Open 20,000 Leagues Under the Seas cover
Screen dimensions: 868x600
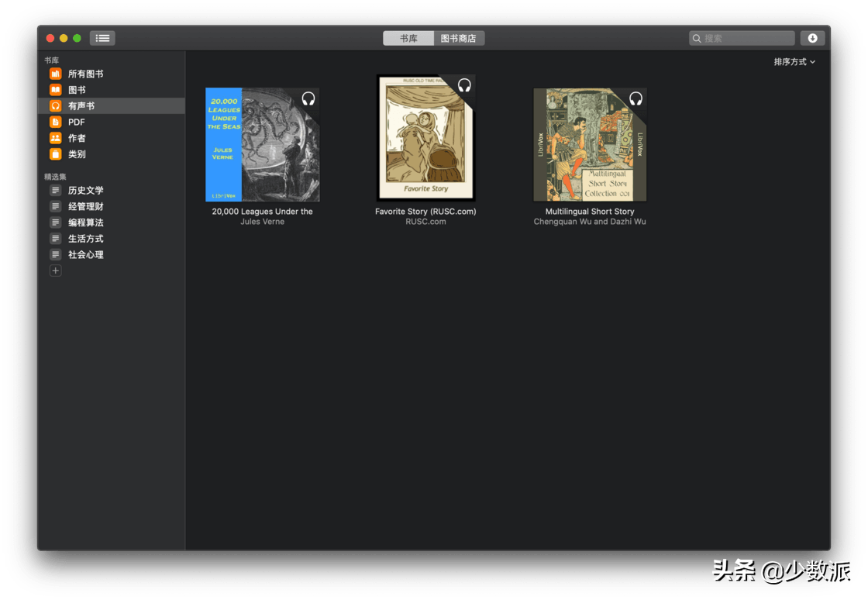263,144
